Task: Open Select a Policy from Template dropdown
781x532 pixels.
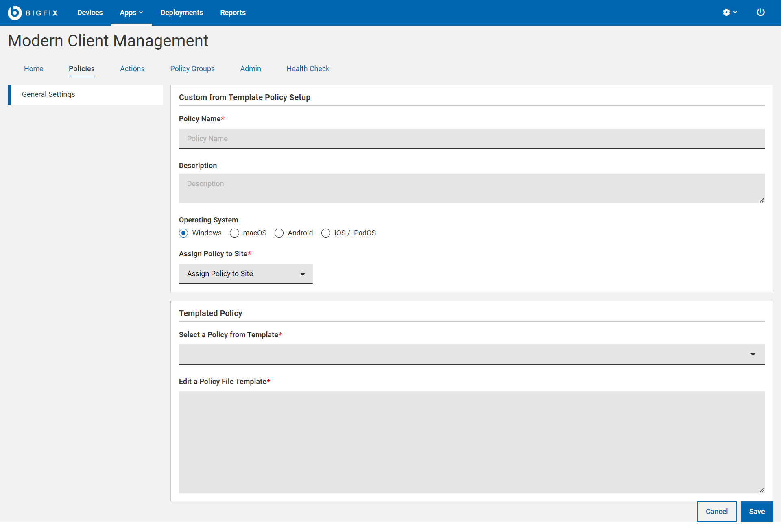Action: click(x=471, y=355)
